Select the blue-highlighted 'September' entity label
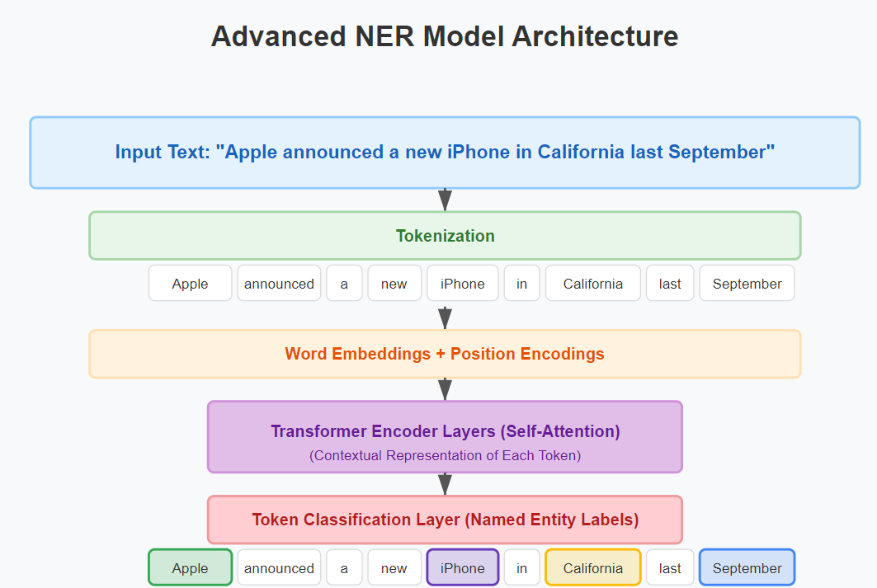This screenshot has height=588, width=877. pyautogui.click(x=747, y=567)
